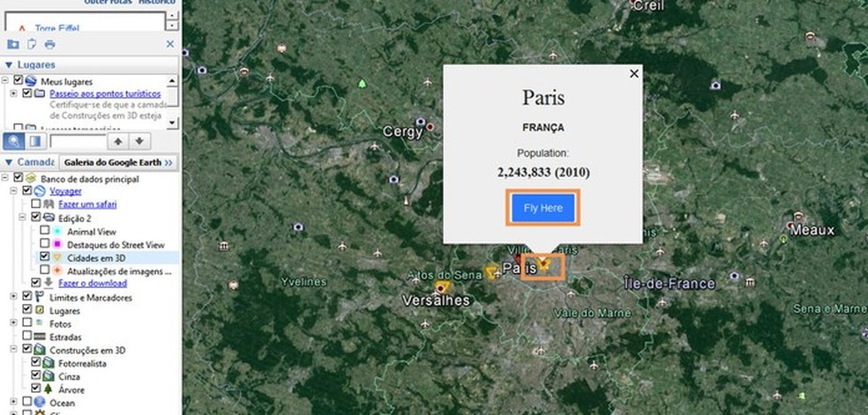Image resolution: width=868 pixels, height=415 pixels.
Task: Click the Estradas road icon
Action: coord(40,337)
